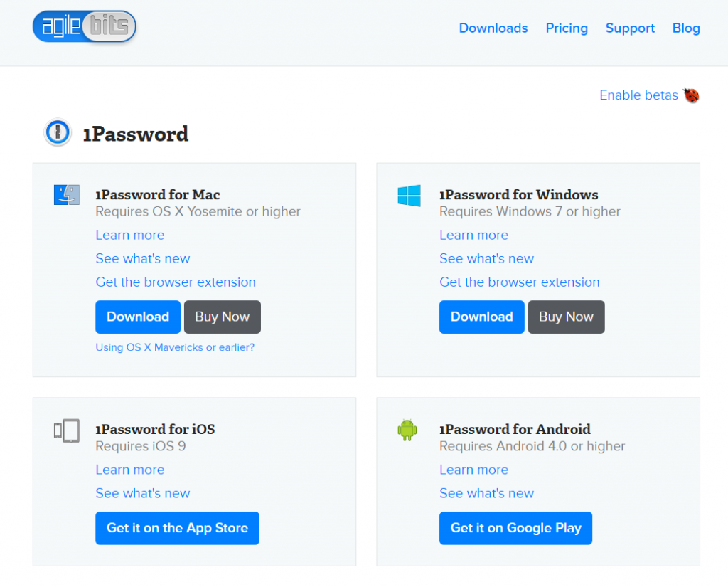Click the Windows logo icon

(409, 196)
